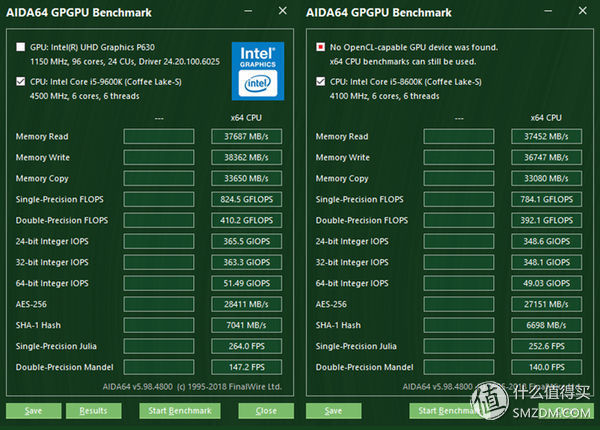Screen dimensions: 600x430
Task: Click the 264.0 FPS Julia result
Action: pos(246,346)
